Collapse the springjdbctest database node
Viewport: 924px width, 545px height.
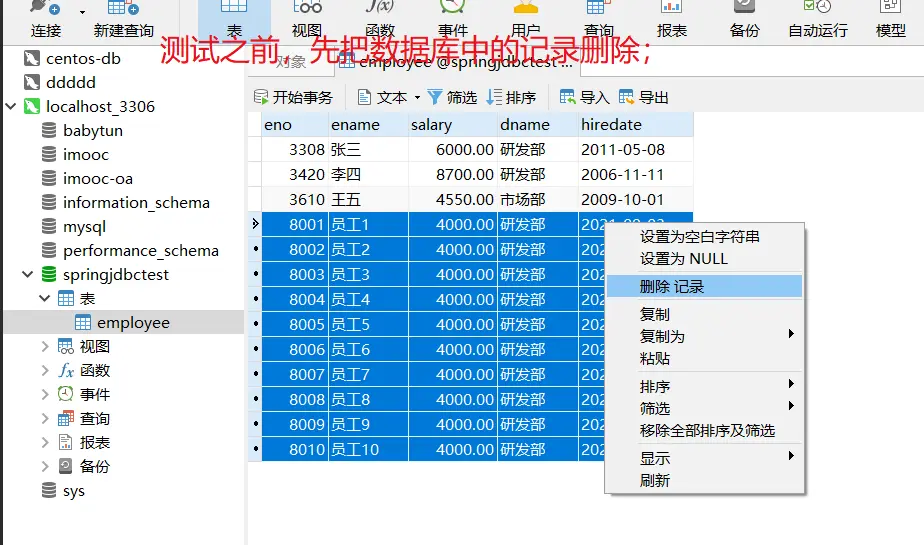tap(28, 275)
